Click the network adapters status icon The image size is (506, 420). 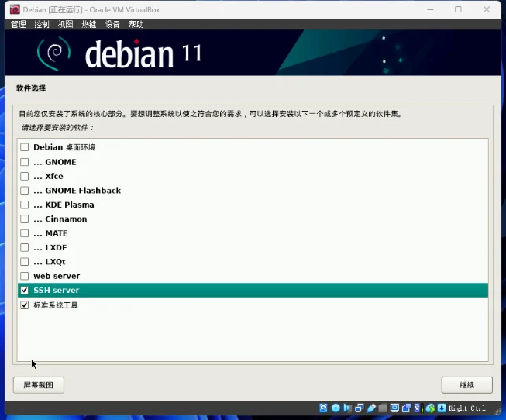(360, 408)
